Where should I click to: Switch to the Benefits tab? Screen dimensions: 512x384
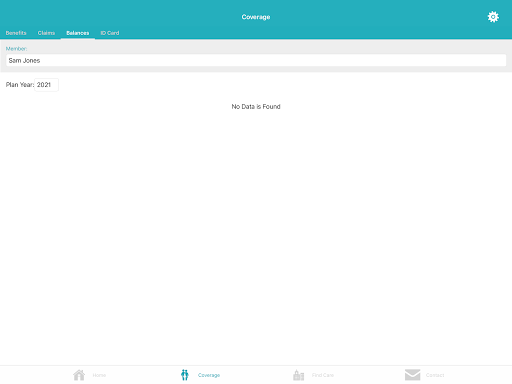(16, 33)
